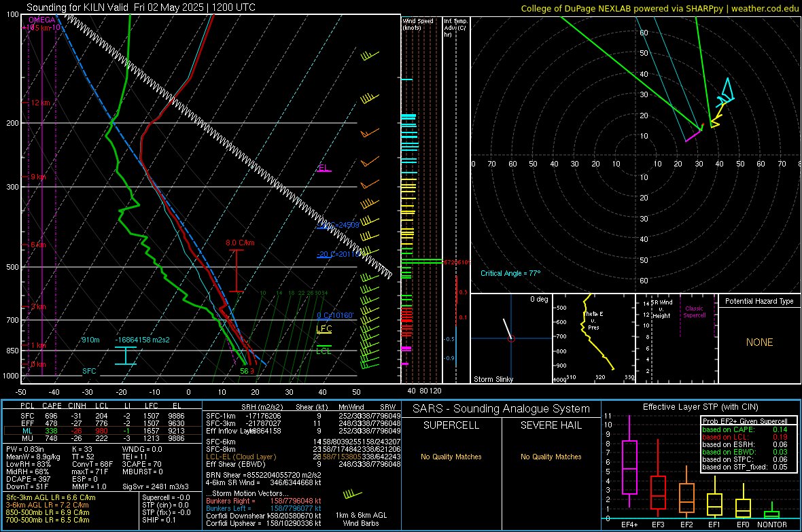Click the LCL-EL (Cloud Layer) row
Viewport: 802px width, 532px height.
(x=303, y=457)
